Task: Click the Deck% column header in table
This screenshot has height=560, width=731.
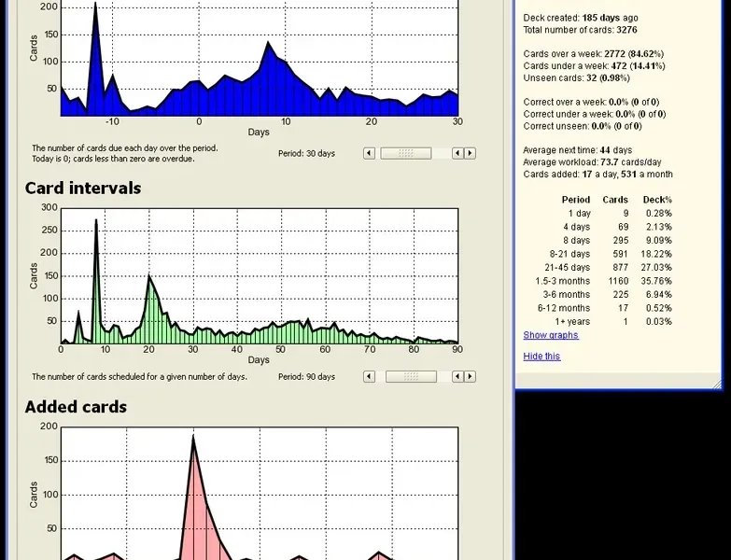Action: click(x=657, y=200)
